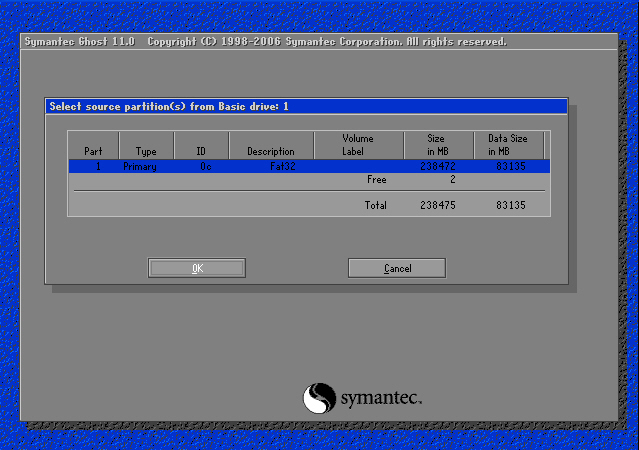This screenshot has width=639, height=450.
Task: Click the free space value 2
Action: [x=453, y=179]
